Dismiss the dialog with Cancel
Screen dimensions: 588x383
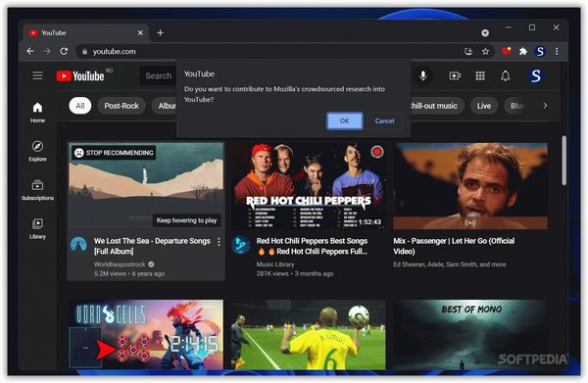pos(384,120)
